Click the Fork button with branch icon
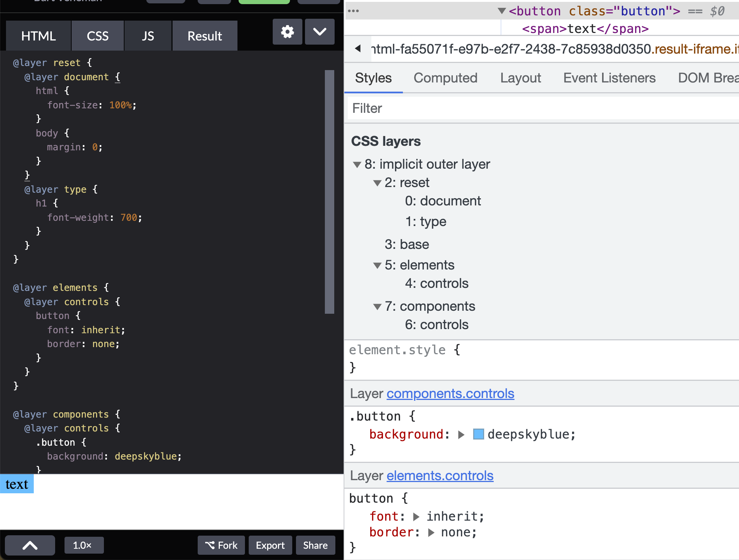The height and width of the screenshot is (560, 739). [x=221, y=545]
